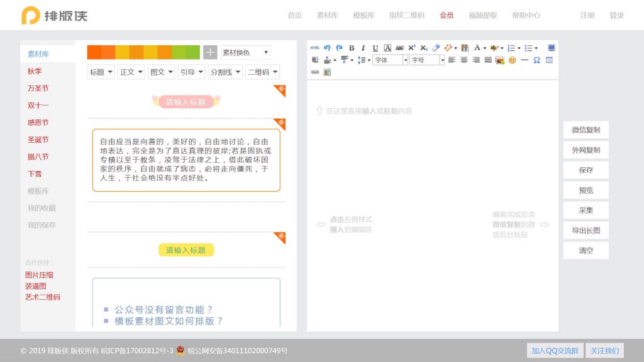Click the superscript X² icon
The image size is (644, 362).
click(411, 47)
